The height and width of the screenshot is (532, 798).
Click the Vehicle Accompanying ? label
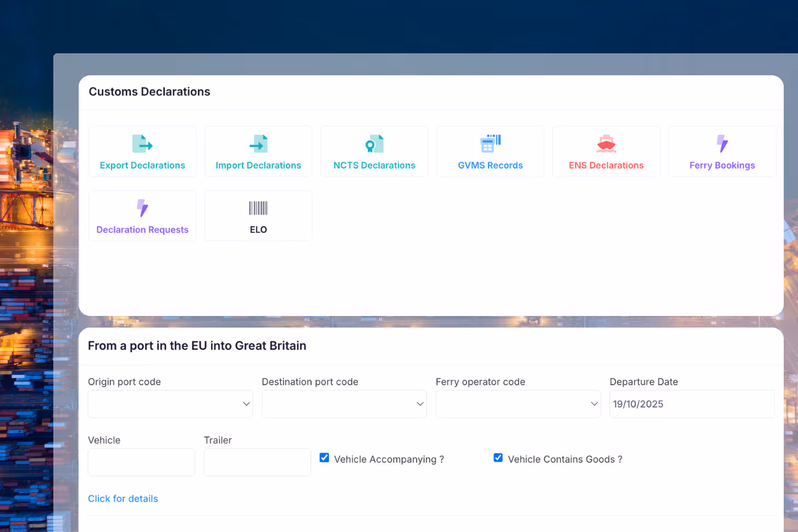389,459
